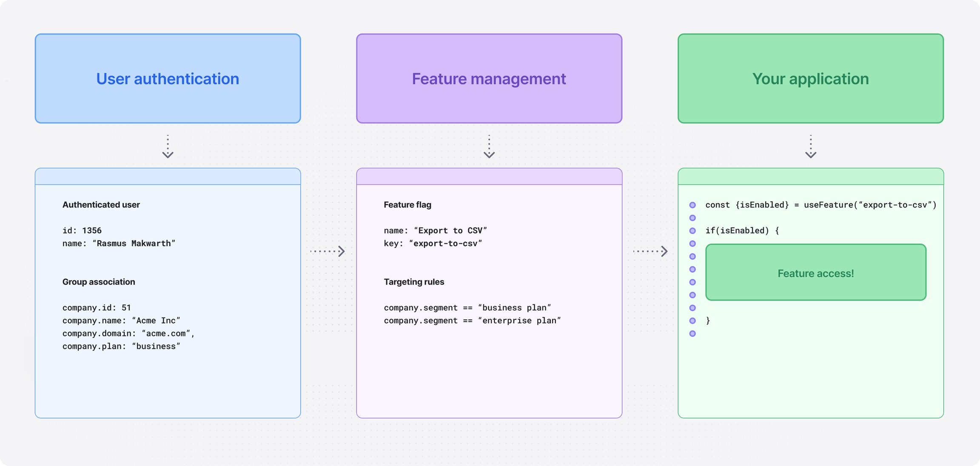Click the useFeature export-to-csv code line
Screen dimensions: 980x466
[x=820, y=205]
